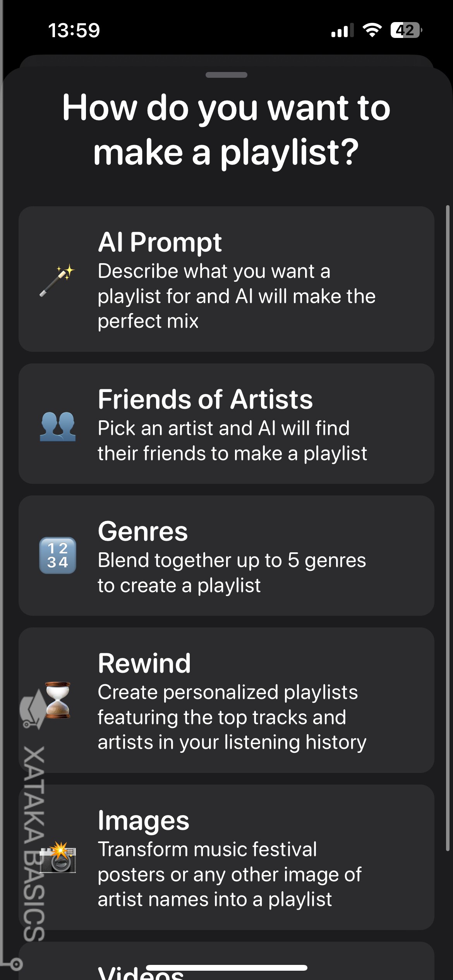Image resolution: width=453 pixels, height=980 pixels.
Task: Tap the heading 'How do you want to make a playlist?'
Action: tap(226, 130)
